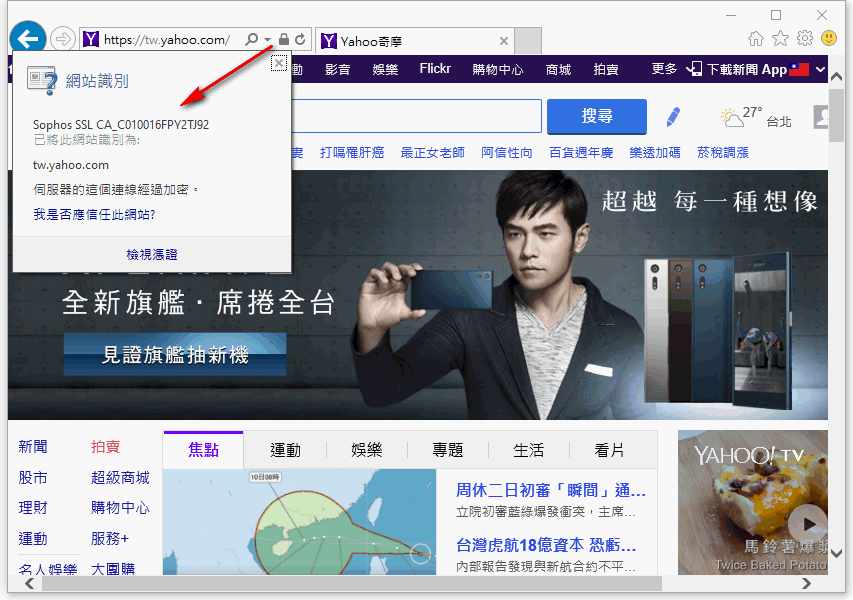This screenshot has width=853, height=600.
Task: Click the user profile avatar icon
Action: (x=821, y=116)
